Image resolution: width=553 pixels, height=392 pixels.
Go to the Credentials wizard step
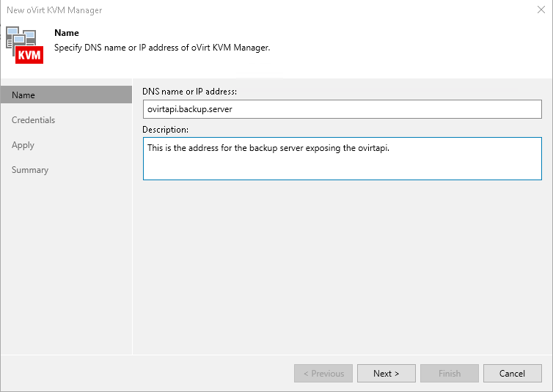coord(34,120)
